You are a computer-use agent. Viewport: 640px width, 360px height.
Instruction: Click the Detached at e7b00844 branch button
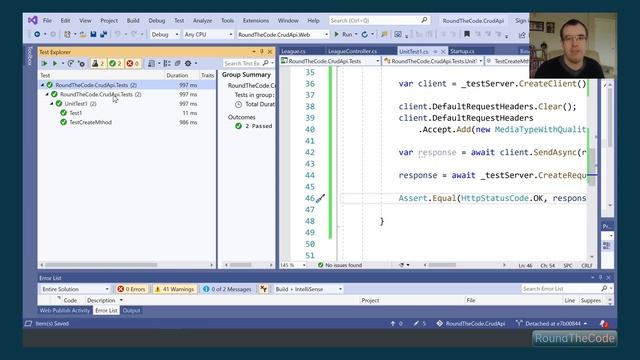click(551, 324)
